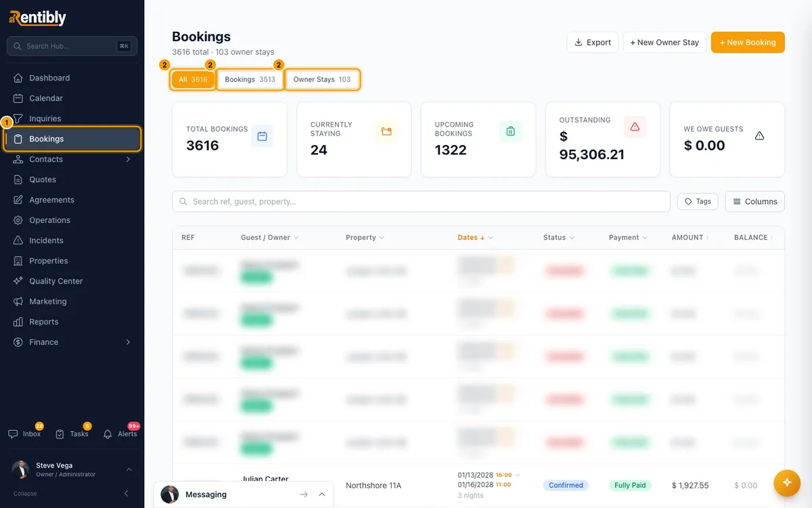Viewport: 812px width, 508px height.
Task: Expand the Contacts submenu chevron
Action: pos(128,159)
